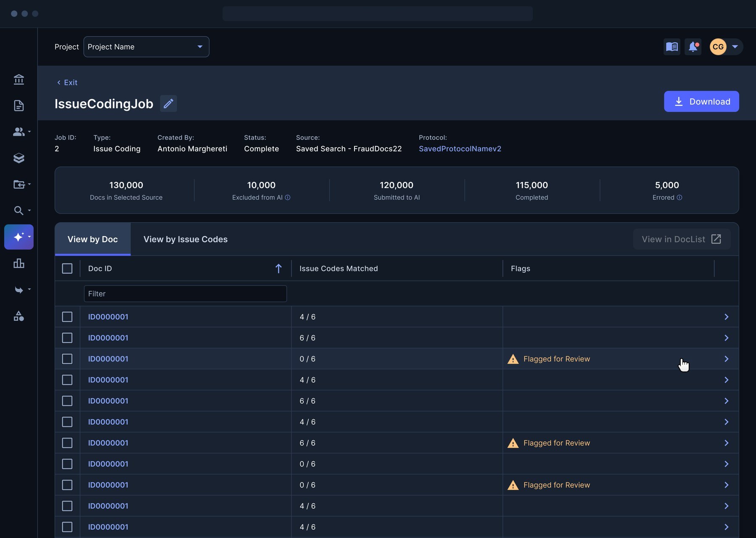
Task: Open the Project Name dropdown
Action: tap(146, 47)
